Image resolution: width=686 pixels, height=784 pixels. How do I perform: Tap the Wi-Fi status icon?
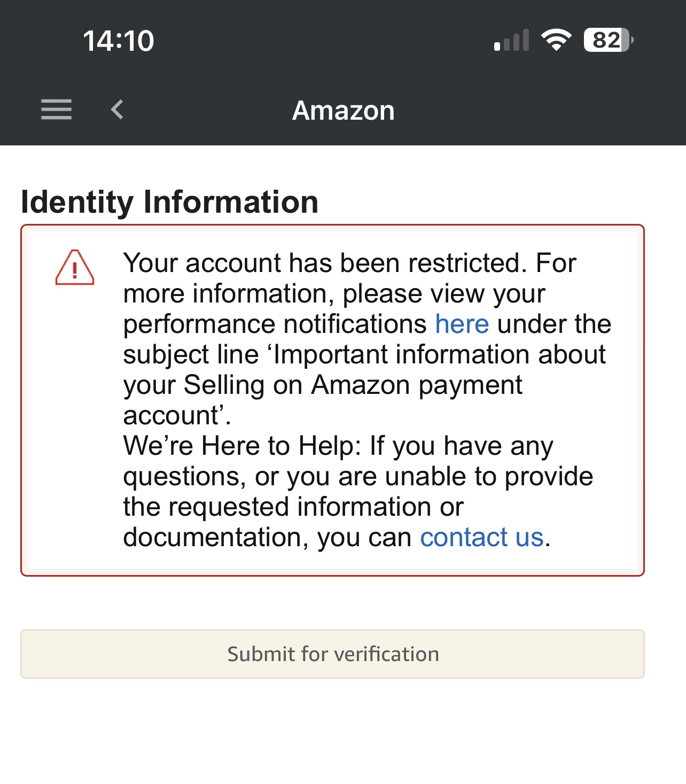(x=556, y=40)
